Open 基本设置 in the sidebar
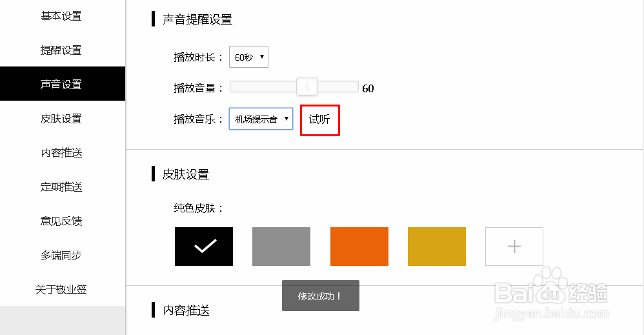644x335 pixels. [61, 16]
